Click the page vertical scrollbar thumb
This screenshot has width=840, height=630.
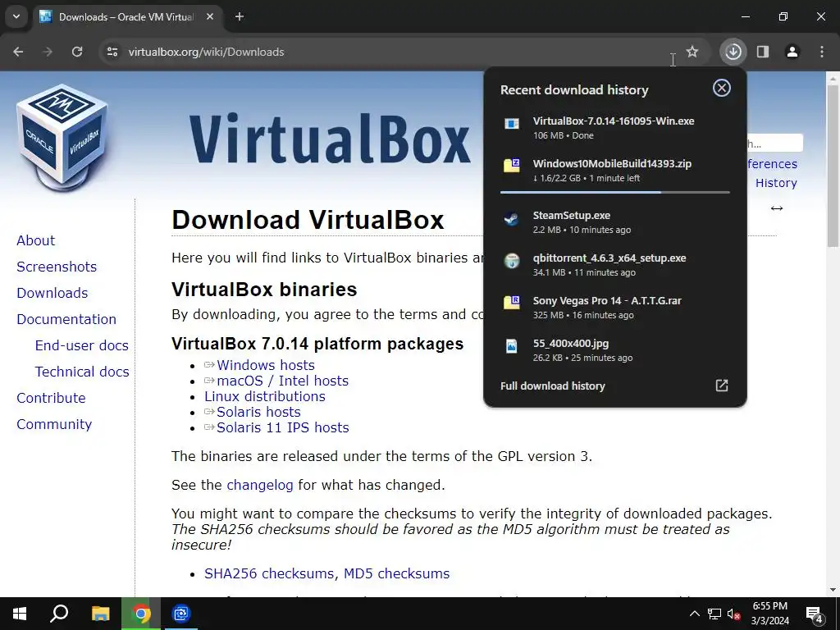coord(833,165)
